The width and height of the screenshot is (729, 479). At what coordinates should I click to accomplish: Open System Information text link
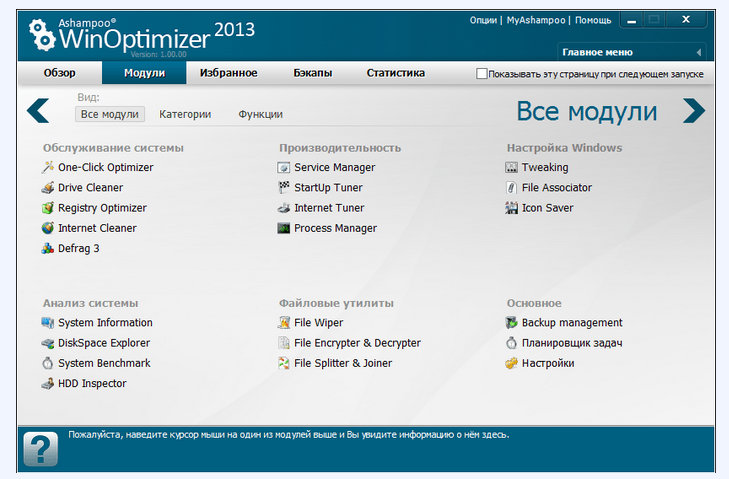pyautogui.click(x=105, y=323)
